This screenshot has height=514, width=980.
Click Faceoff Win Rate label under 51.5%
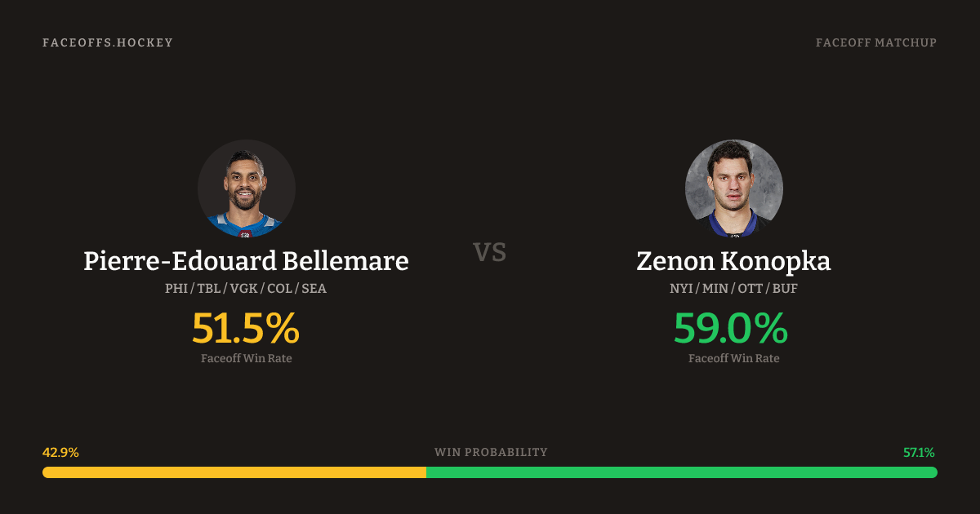tap(246, 358)
